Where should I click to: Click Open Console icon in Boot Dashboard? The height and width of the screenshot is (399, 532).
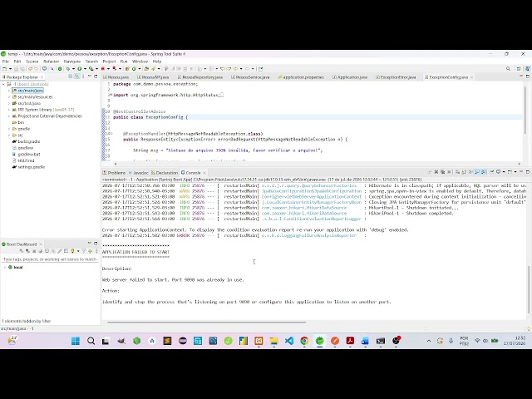[47, 251]
